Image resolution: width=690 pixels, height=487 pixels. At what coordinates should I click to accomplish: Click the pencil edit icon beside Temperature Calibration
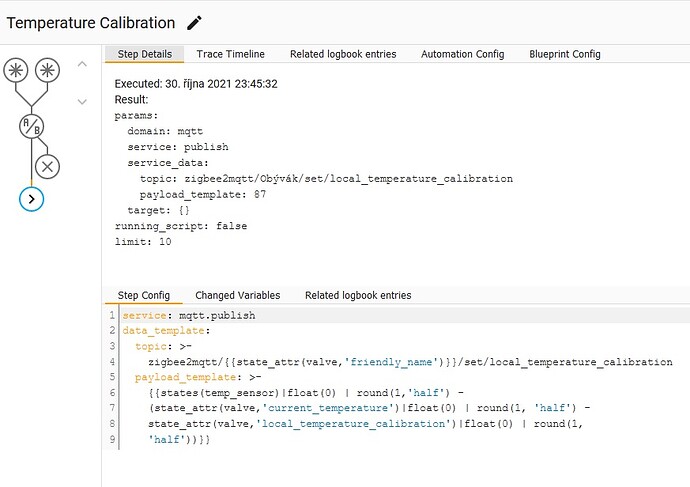(194, 22)
